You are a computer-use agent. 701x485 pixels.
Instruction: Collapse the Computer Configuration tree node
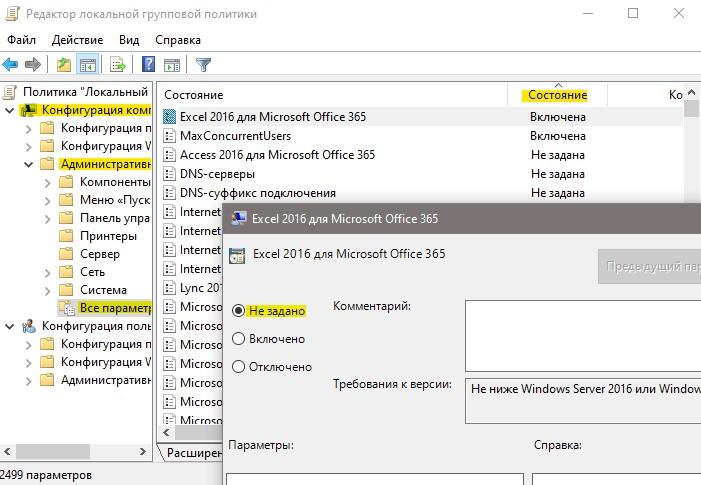(x=9, y=110)
